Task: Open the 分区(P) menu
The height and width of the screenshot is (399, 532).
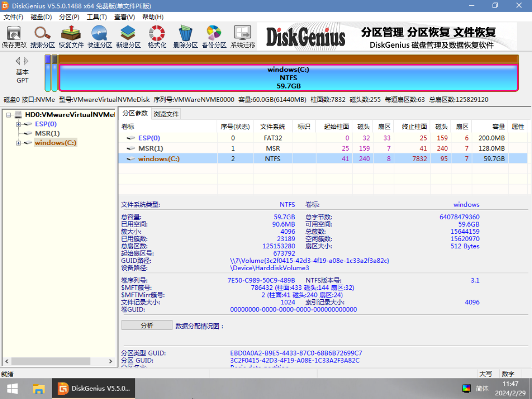Action: coord(69,17)
